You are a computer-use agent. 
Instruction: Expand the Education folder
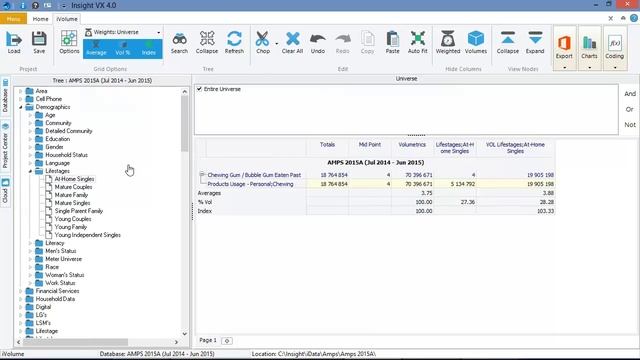pyautogui.click(x=30, y=139)
